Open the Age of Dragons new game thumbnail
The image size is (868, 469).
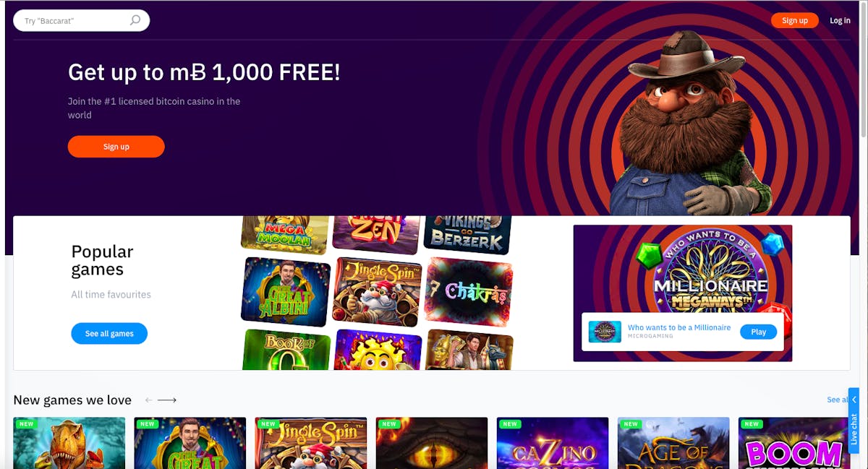coord(673,443)
